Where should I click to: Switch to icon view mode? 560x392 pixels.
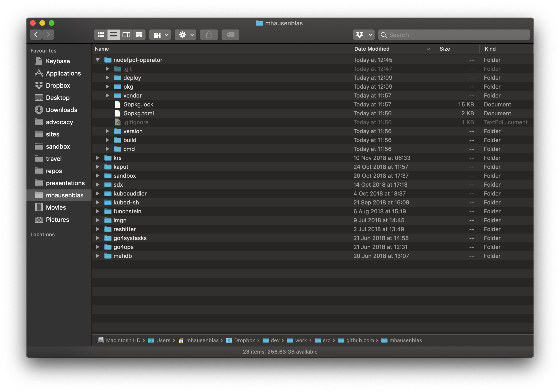pos(101,35)
